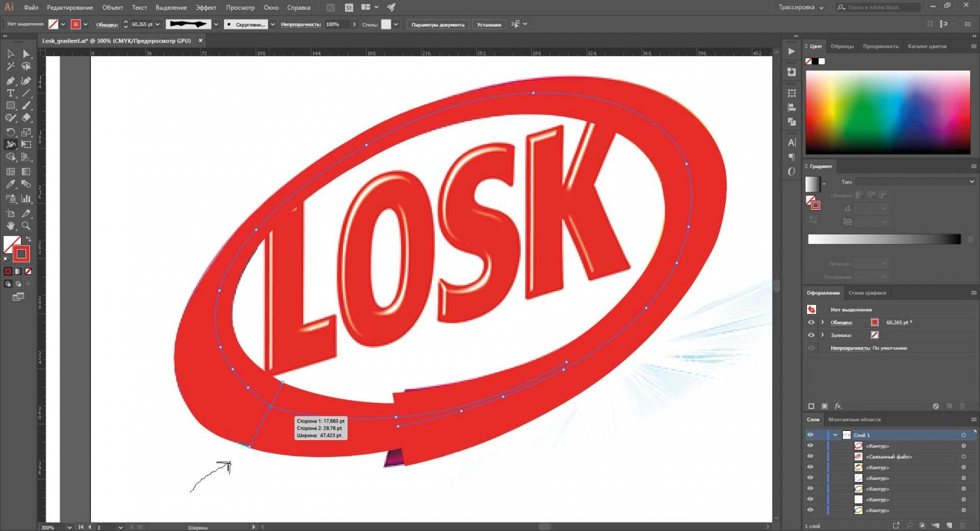The image size is (980, 531).
Task: Hide the Связанный файл layer item
Action: (x=810, y=456)
